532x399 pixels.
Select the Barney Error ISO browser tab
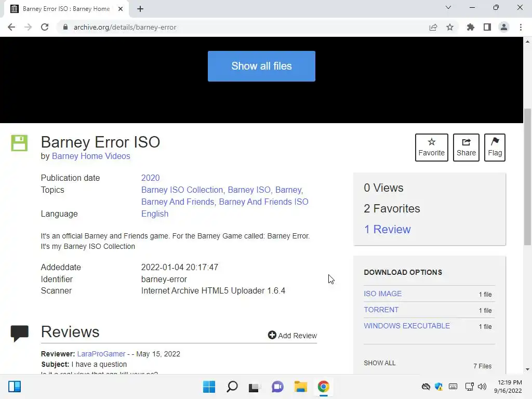tap(66, 9)
